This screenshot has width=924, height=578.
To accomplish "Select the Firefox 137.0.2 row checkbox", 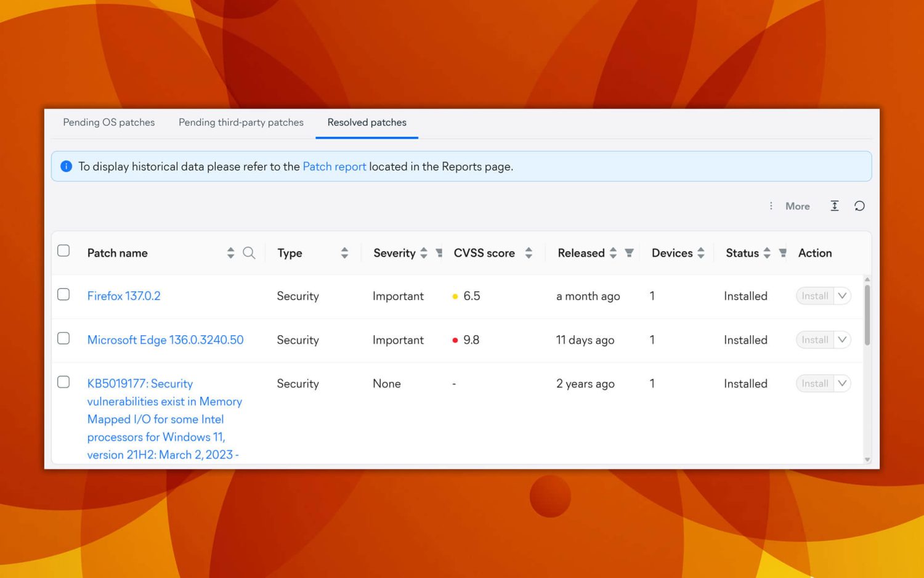I will click(x=63, y=295).
